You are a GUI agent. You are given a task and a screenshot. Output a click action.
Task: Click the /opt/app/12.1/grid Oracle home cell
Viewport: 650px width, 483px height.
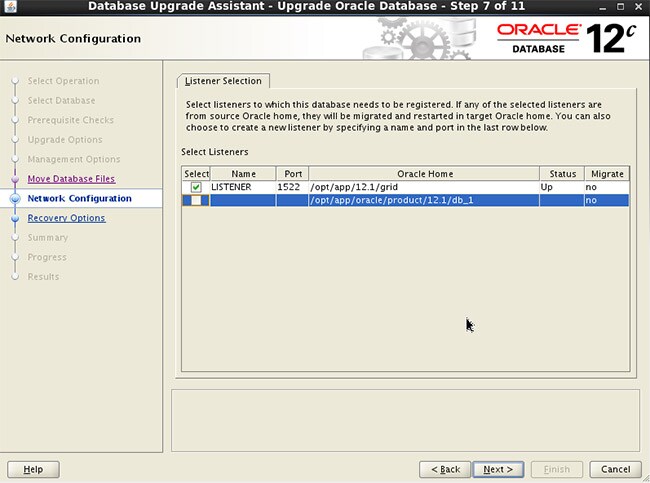(x=424, y=187)
